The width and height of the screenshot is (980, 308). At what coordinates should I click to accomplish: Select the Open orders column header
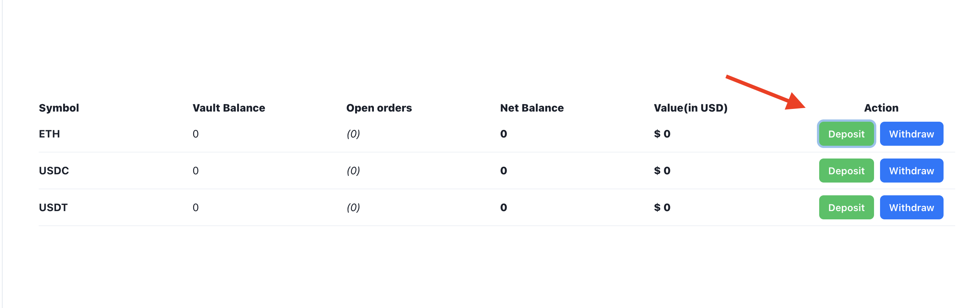pos(378,108)
